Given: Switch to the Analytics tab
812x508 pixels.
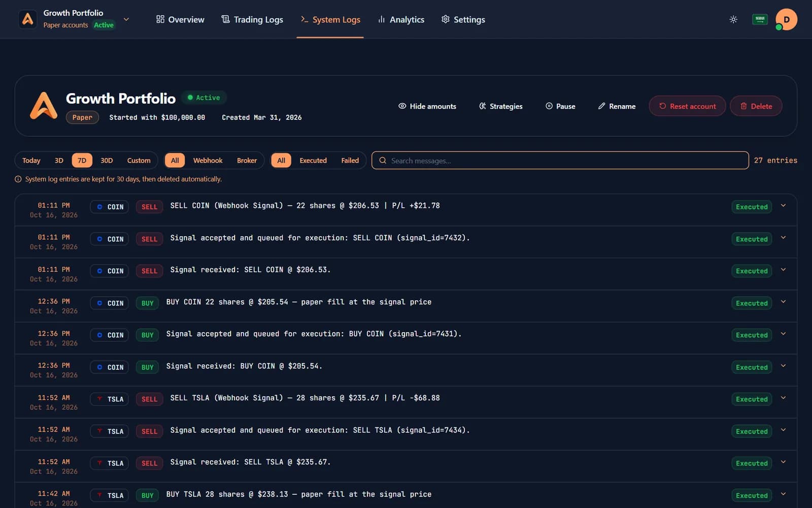Looking at the screenshot, I should tap(401, 19).
